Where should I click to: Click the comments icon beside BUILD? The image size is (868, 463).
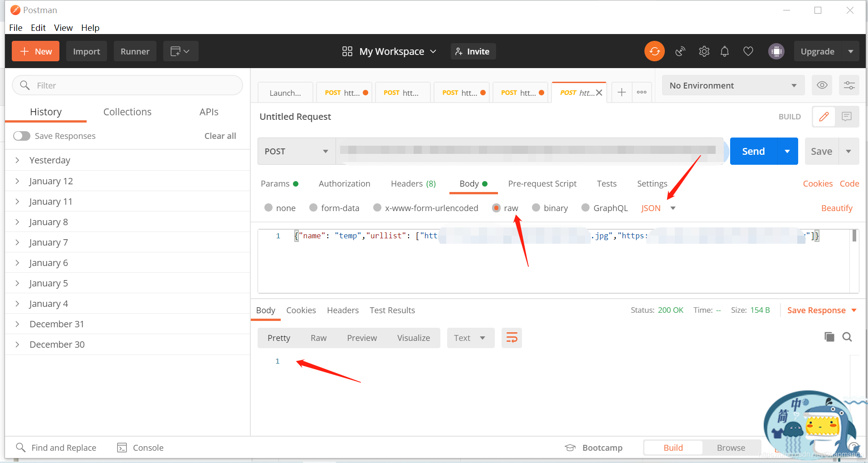[x=846, y=117]
